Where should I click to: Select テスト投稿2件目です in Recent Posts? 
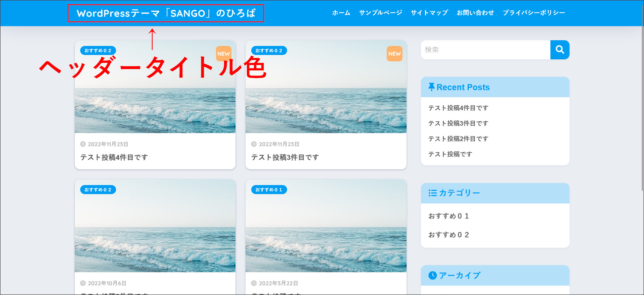(x=458, y=139)
